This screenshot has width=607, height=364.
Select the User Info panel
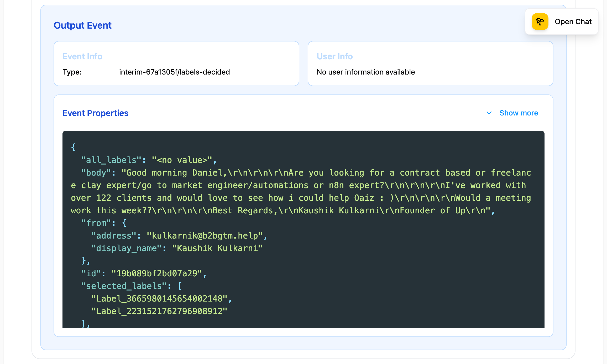point(431,64)
